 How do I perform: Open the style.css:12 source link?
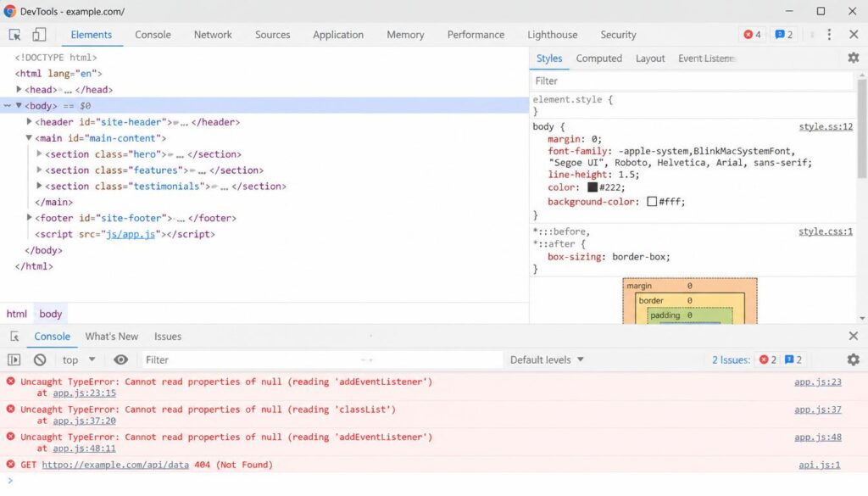point(826,127)
